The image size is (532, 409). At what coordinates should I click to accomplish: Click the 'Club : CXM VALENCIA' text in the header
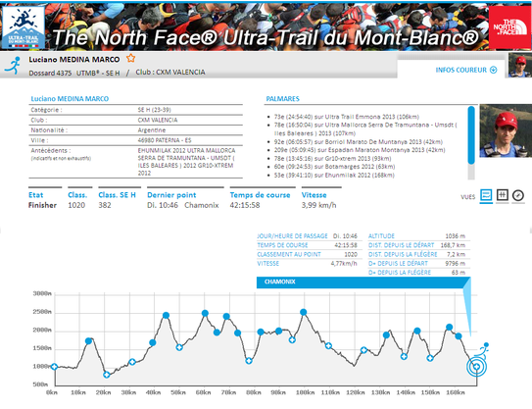click(x=170, y=72)
